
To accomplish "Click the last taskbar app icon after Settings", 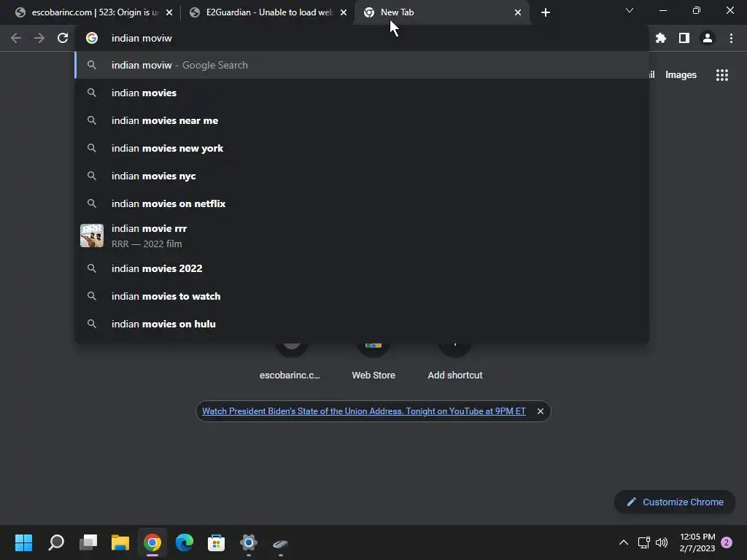I will pos(280,542).
